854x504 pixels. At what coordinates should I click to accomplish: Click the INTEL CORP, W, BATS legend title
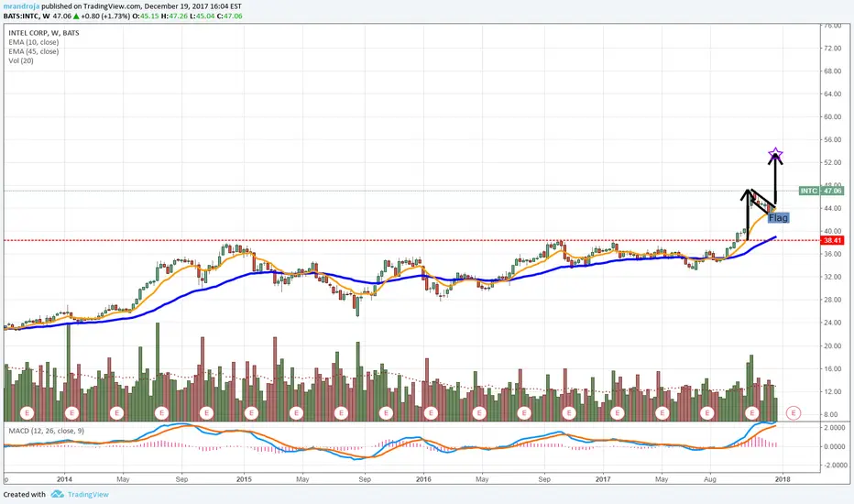[x=44, y=33]
